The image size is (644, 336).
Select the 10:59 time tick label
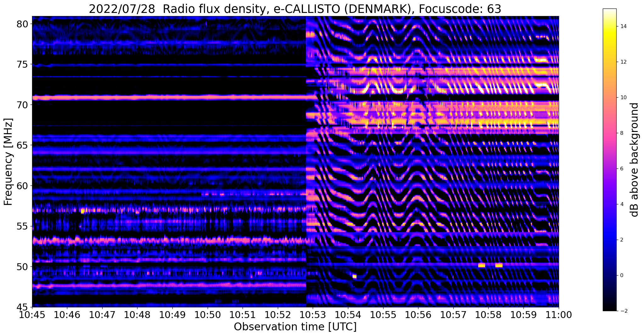pyautogui.click(x=524, y=315)
